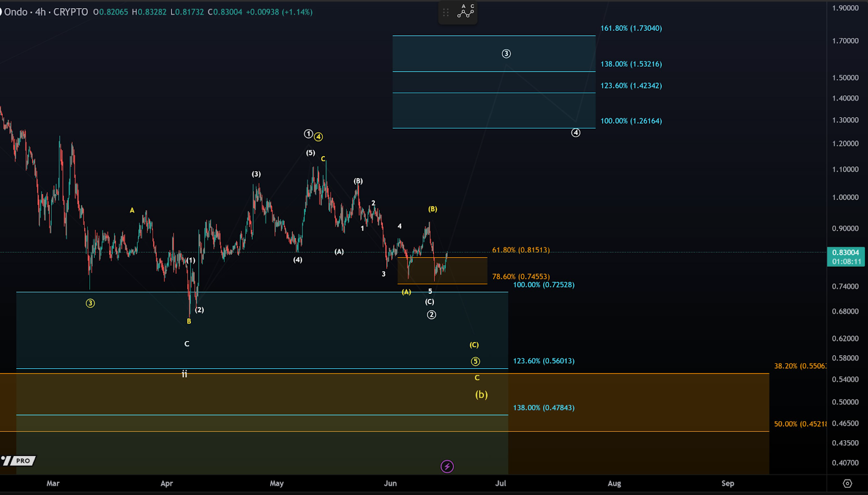Select the 138.00% (1.53216) Fibonacci label
This screenshot has width=868, height=495.
click(631, 64)
